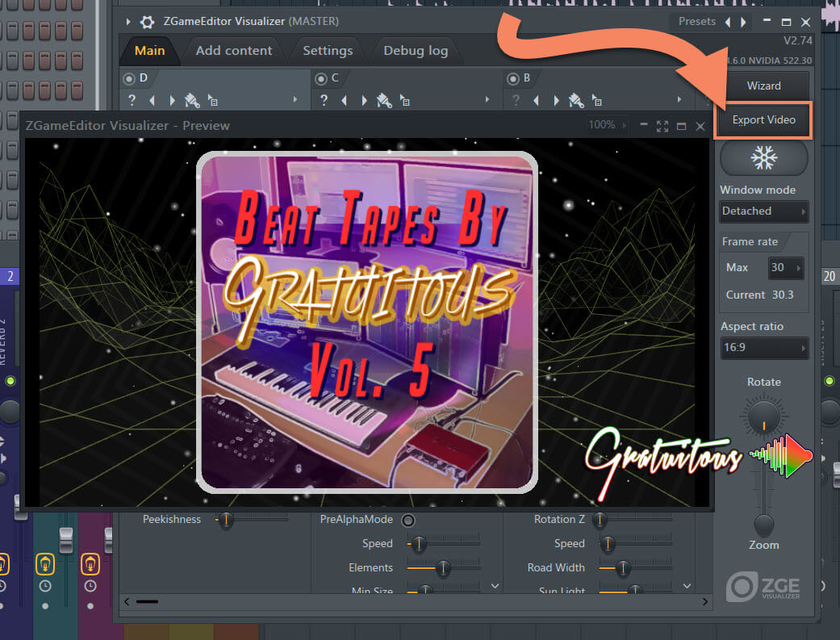
Task: Click the Wizard button
Action: (766, 86)
